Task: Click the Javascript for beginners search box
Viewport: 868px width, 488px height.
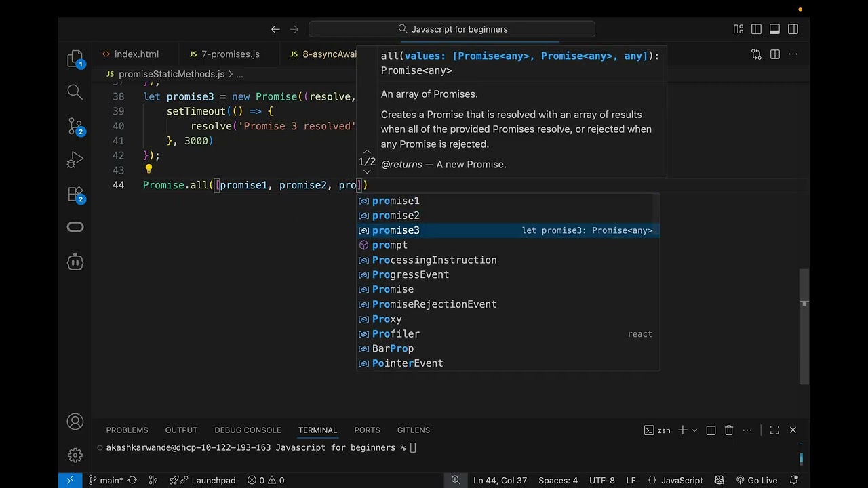Action: click(x=452, y=29)
